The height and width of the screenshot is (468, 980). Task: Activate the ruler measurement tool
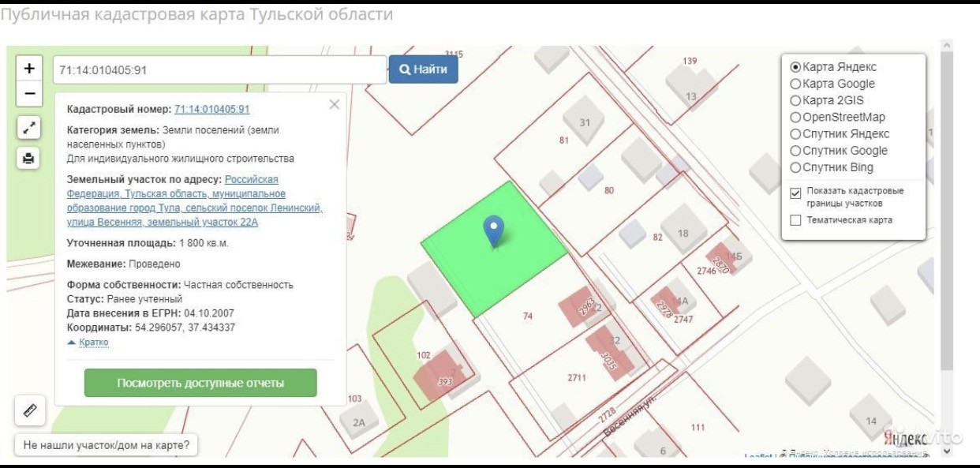(x=30, y=411)
